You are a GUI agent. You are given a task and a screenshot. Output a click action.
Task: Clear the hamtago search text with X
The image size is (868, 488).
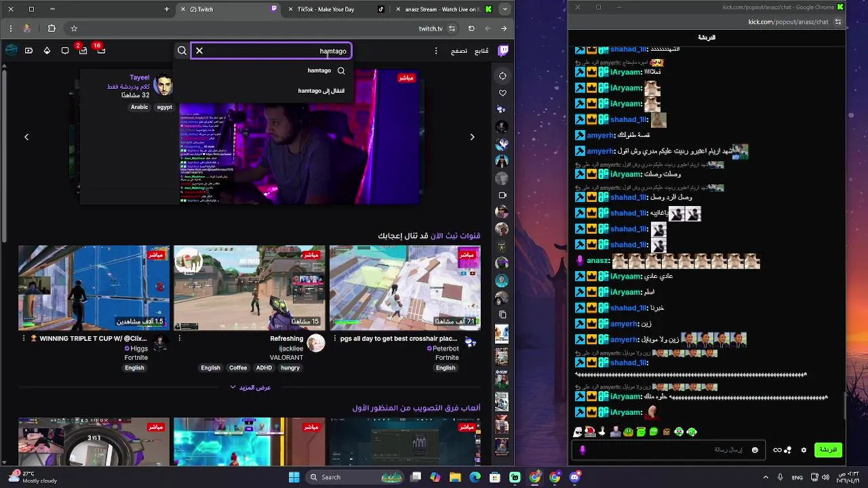(199, 51)
